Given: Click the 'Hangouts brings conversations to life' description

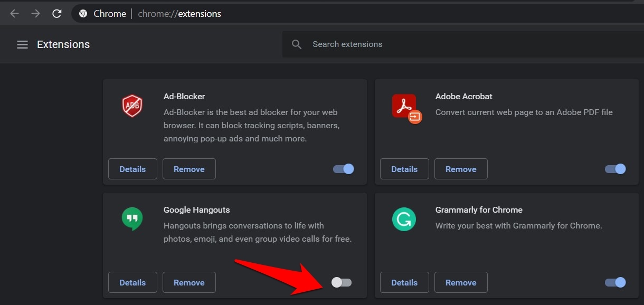Looking at the screenshot, I should coord(258,232).
